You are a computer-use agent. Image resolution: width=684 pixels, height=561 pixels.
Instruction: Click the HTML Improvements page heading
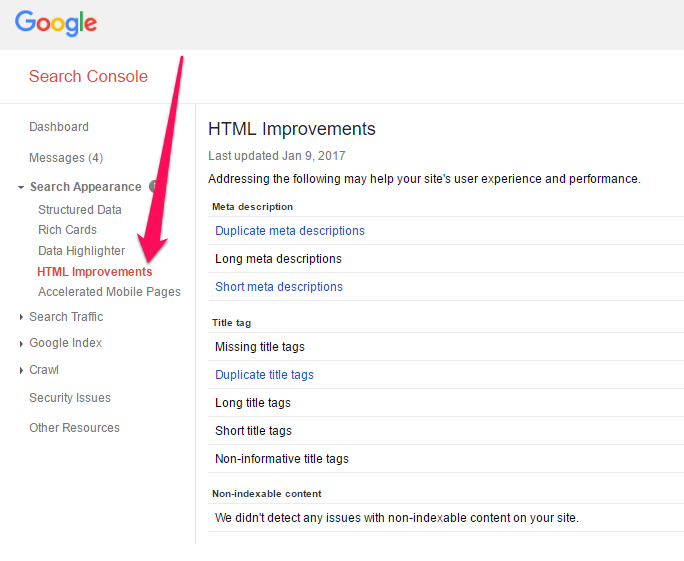(291, 129)
